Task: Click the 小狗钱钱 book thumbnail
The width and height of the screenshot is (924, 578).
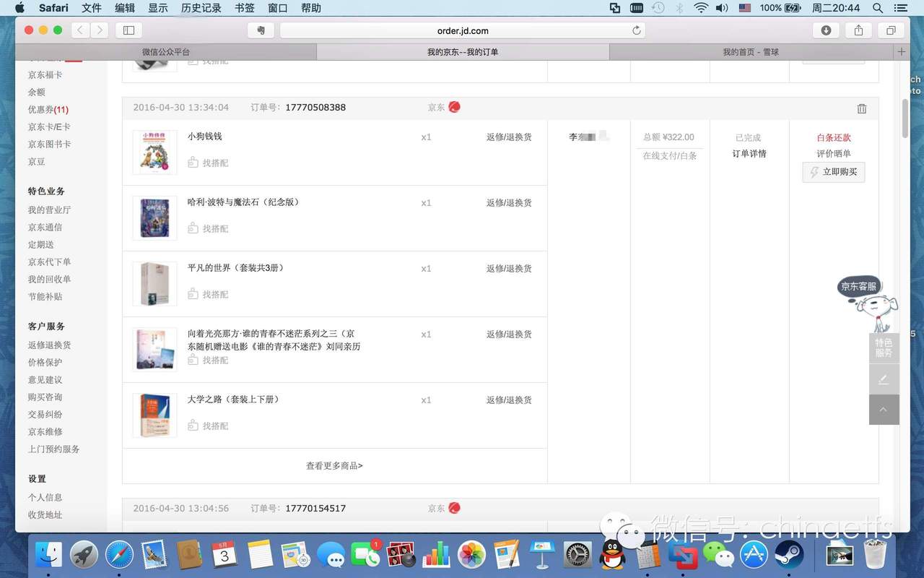Action: (x=154, y=152)
